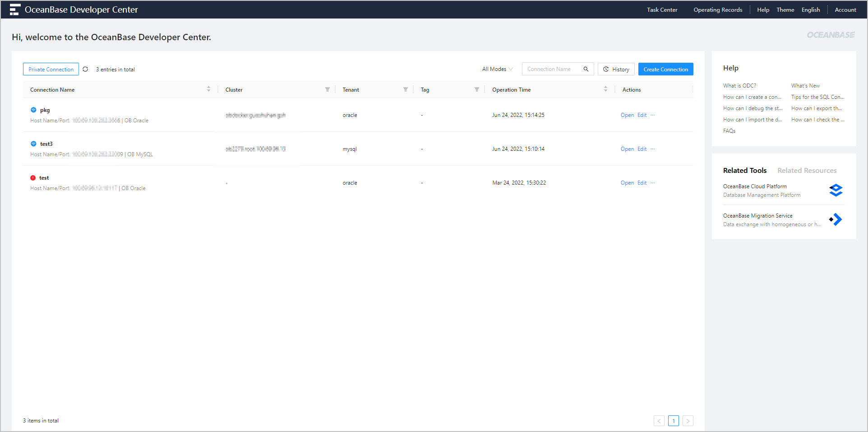Sort by Operation Time column
868x432 pixels.
(605, 89)
